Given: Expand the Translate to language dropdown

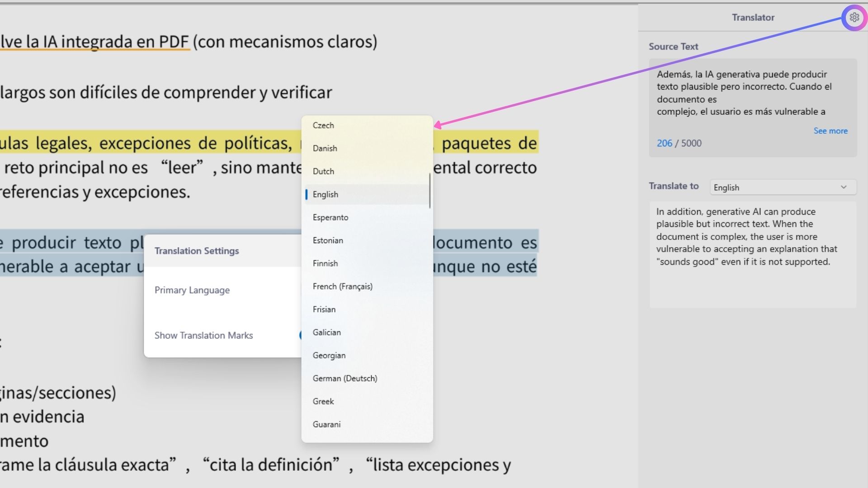Looking at the screenshot, I should [x=783, y=188].
